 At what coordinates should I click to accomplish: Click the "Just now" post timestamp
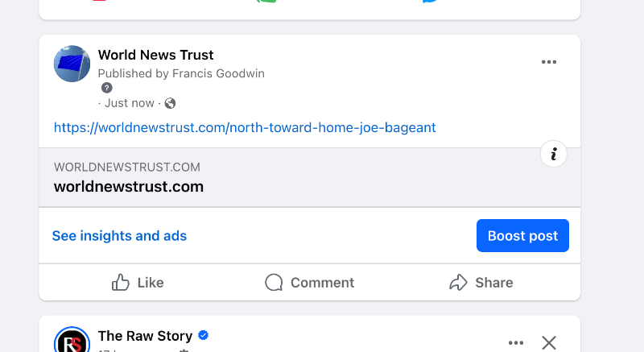tap(130, 103)
